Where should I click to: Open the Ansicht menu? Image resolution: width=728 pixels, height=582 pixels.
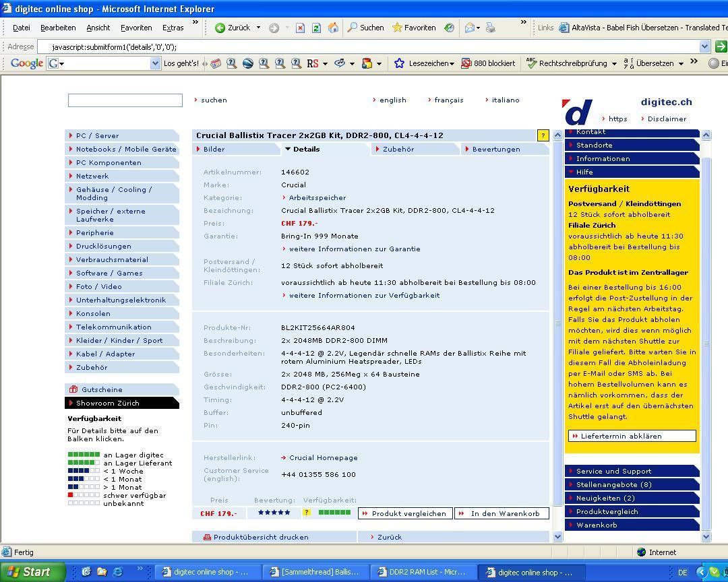pos(98,28)
